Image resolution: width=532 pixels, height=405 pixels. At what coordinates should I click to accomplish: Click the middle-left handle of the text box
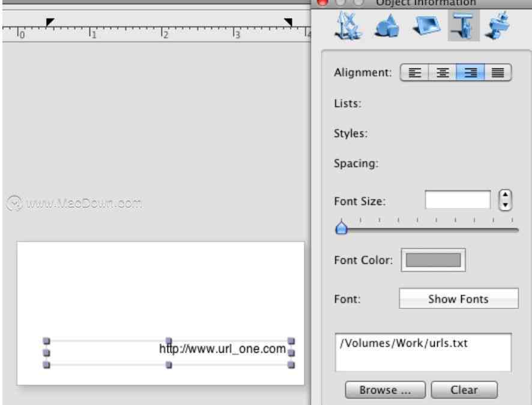pos(46,353)
